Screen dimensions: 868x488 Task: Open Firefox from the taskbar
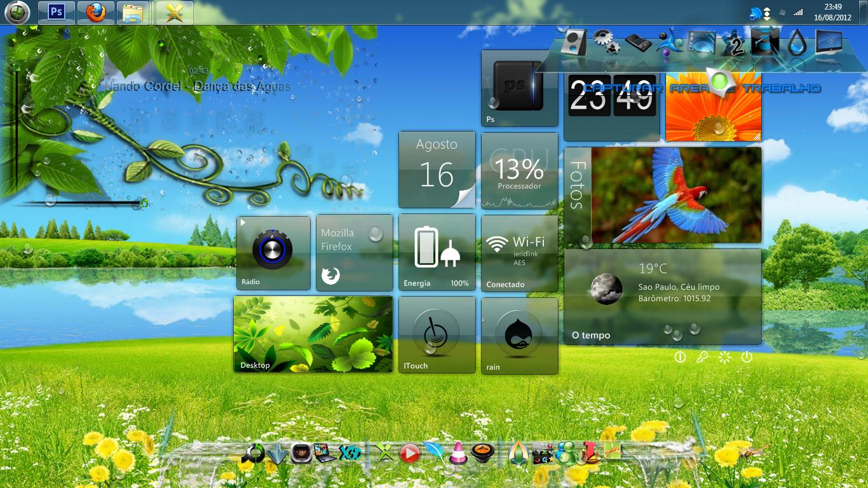point(96,12)
